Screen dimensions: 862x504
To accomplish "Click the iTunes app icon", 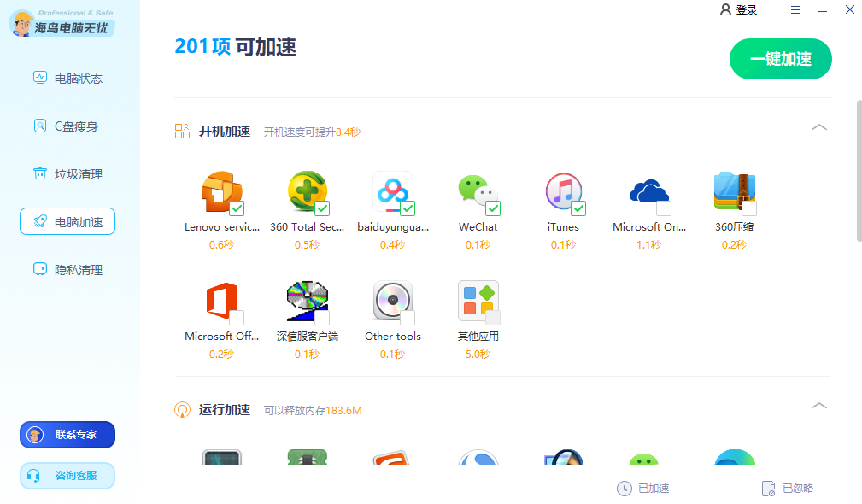I will [x=563, y=191].
